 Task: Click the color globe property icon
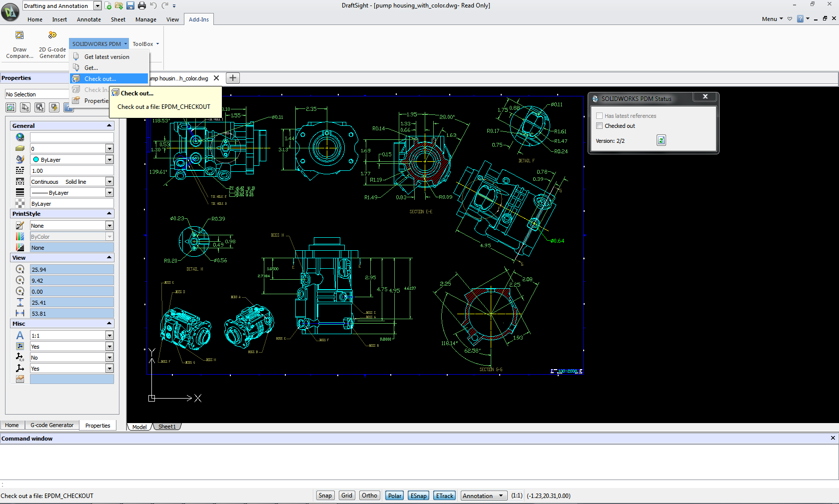point(20,137)
